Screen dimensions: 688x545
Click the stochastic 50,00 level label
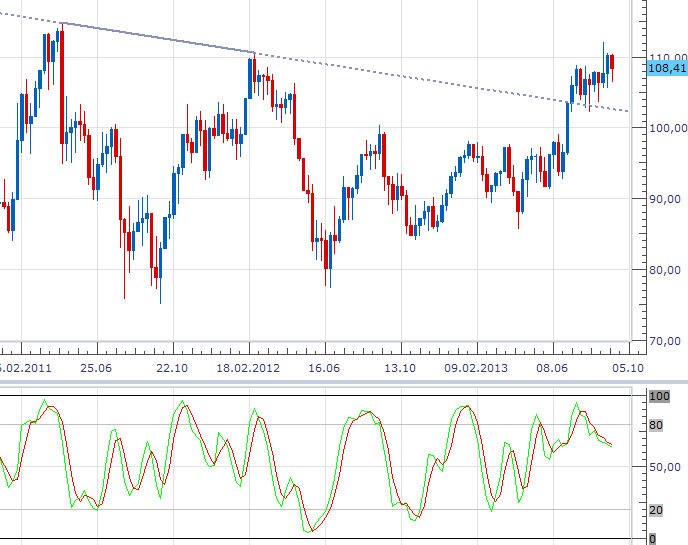point(660,467)
